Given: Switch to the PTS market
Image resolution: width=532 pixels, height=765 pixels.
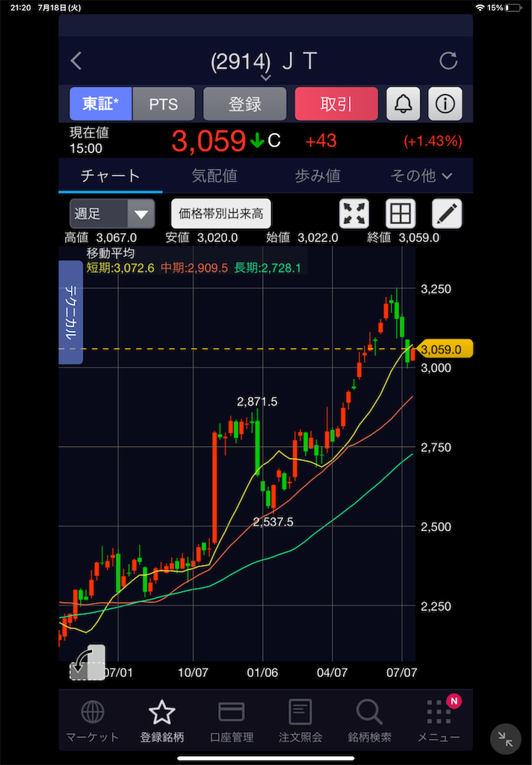Looking at the screenshot, I should (164, 104).
